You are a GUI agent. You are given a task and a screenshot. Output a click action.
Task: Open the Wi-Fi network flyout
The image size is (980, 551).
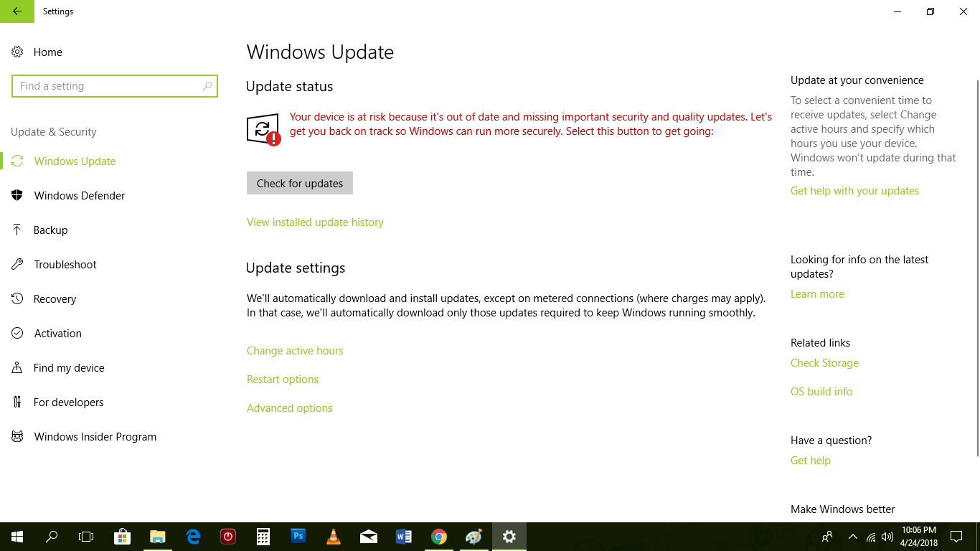click(x=871, y=537)
